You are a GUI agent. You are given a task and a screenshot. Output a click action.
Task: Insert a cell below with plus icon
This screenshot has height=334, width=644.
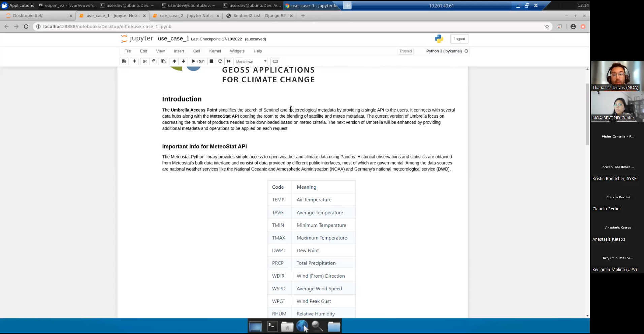tap(134, 61)
